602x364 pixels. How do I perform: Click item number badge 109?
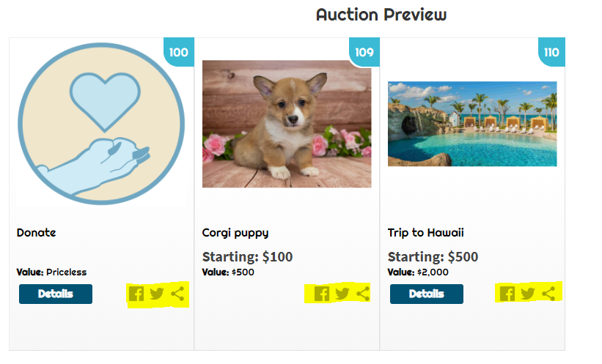(364, 52)
